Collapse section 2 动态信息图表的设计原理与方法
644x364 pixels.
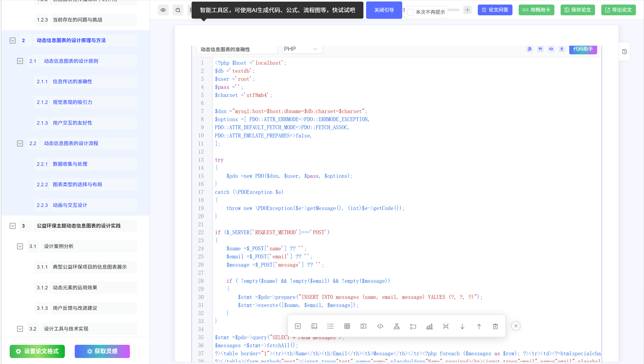[x=13, y=41]
